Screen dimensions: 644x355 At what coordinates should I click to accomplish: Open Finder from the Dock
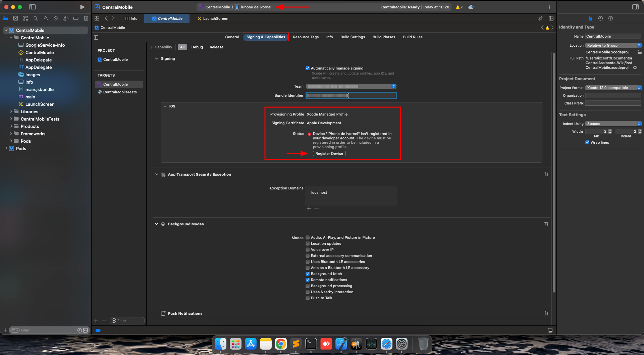pyautogui.click(x=220, y=344)
